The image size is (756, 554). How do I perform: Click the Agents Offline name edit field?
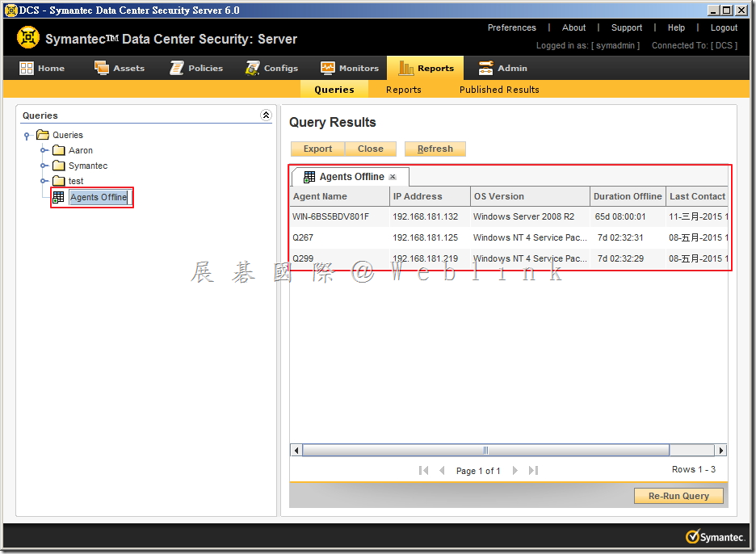[99, 197]
